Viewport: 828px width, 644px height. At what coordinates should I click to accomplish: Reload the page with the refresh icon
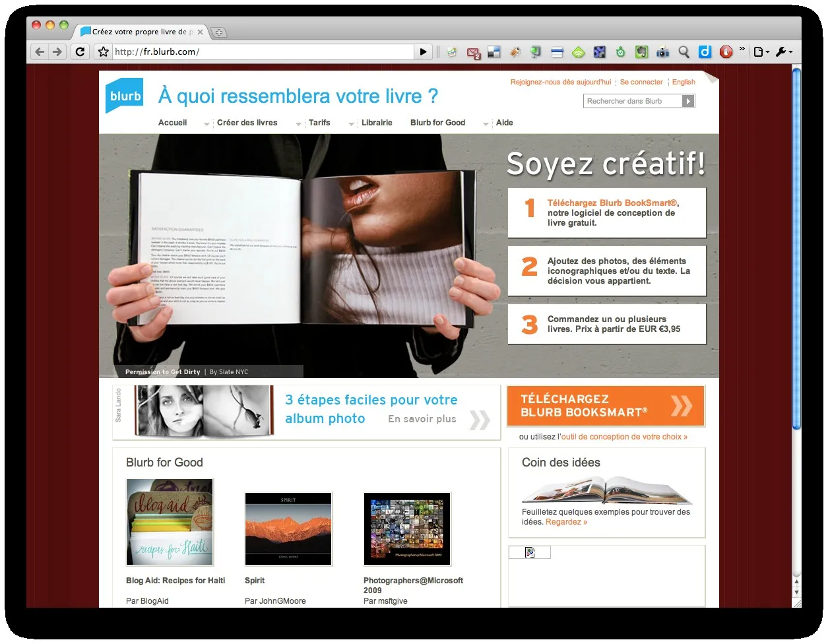(80, 51)
